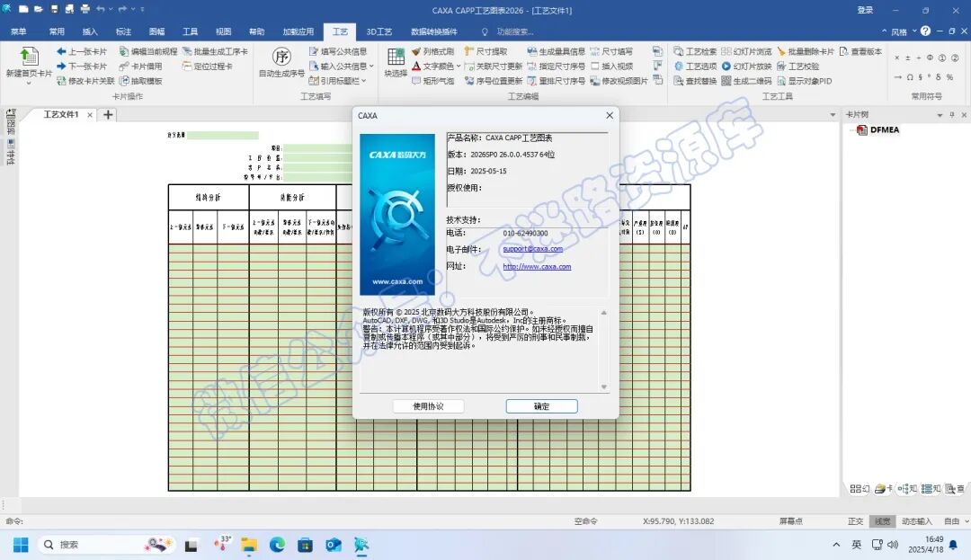Click 功能搜索 search field
The width and height of the screenshot is (971, 560).
(x=514, y=31)
